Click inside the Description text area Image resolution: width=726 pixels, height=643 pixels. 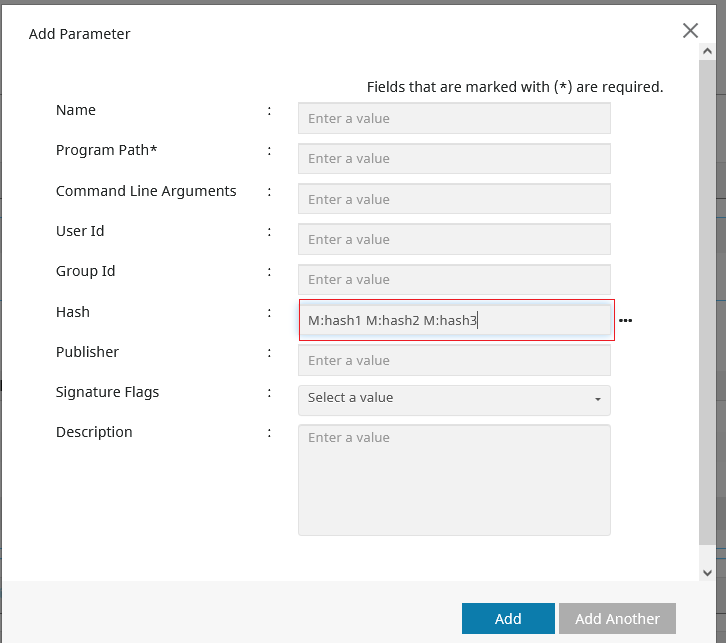pyautogui.click(x=454, y=480)
